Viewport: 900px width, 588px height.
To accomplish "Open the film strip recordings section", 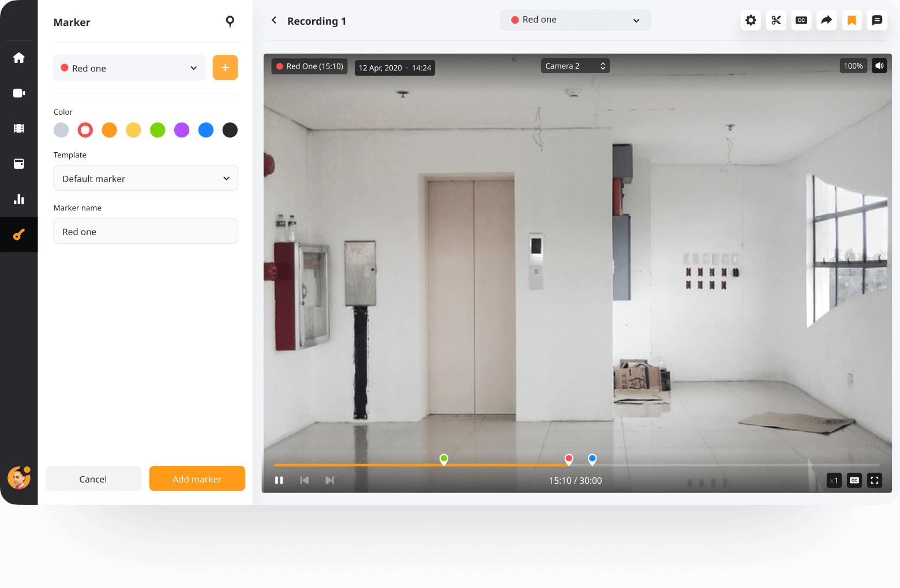I will click(x=19, y=129).
